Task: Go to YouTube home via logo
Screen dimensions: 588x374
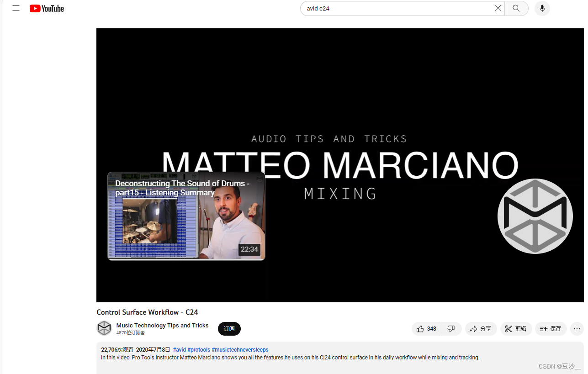Action: point(47,8)
